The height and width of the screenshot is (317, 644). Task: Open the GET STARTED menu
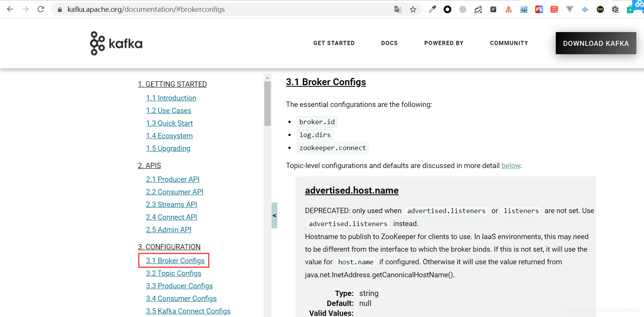pyautogui.click(x=334, y=43)
